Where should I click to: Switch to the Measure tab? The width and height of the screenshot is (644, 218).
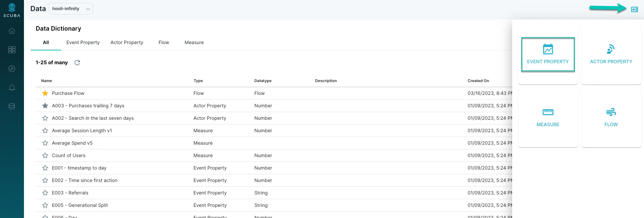pos(194,42)
